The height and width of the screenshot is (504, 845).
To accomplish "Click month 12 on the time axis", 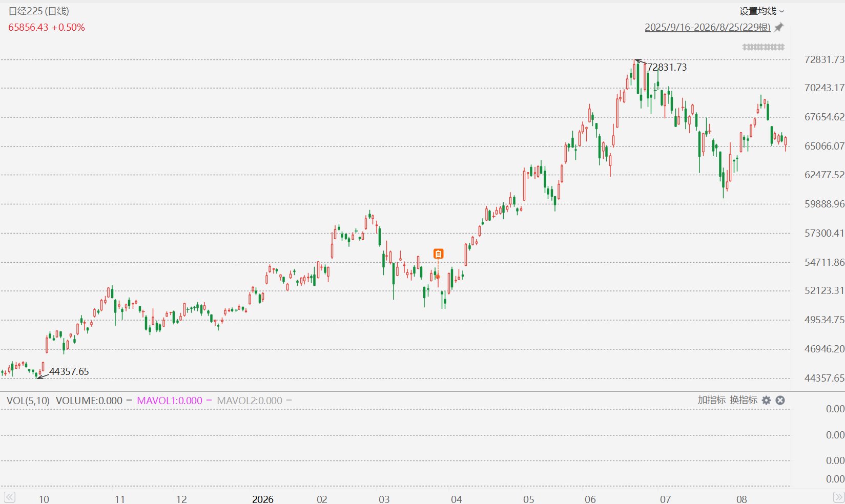I will [x=181, y=499].
